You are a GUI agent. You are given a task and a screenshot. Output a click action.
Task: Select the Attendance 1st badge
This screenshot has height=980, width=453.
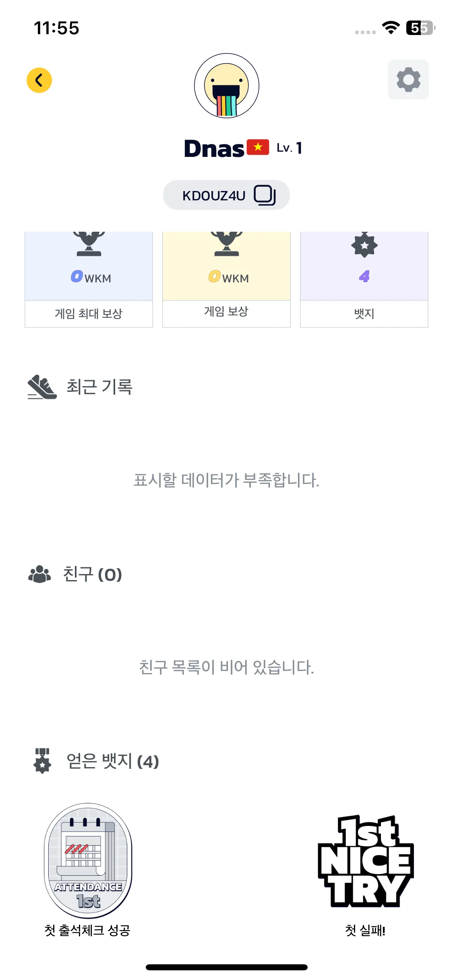[x=88, y=861]
